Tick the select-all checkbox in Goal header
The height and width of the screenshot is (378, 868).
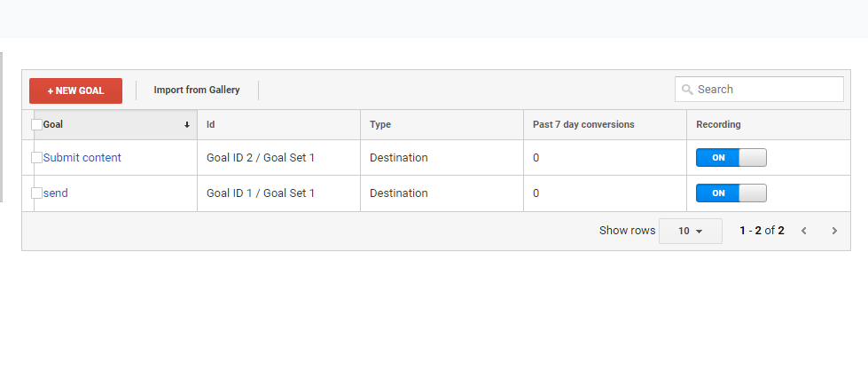(x=36, y=125)
